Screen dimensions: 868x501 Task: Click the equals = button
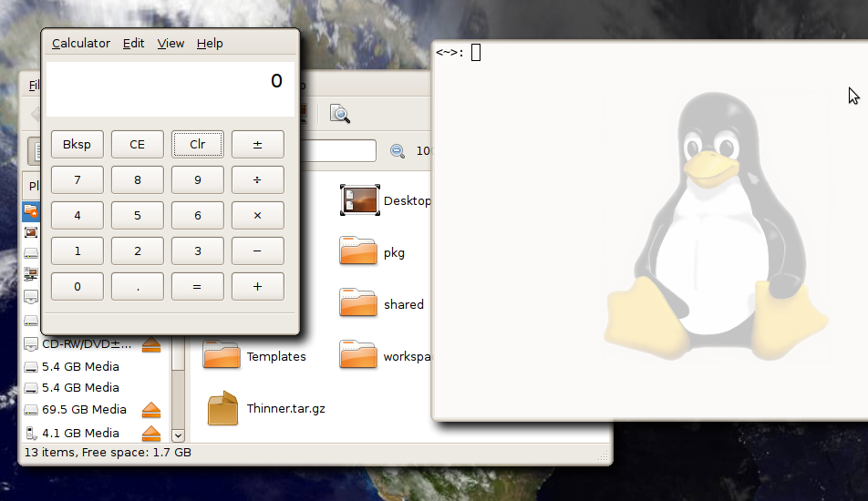tap(198, 286)
